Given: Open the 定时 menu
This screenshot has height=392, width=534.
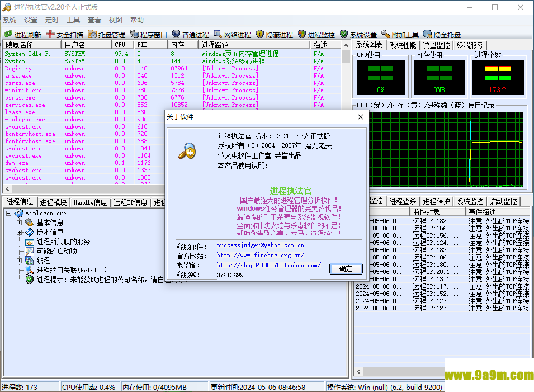Looking at the screenshot, I should pyautogui.click(x=52, y=20).
